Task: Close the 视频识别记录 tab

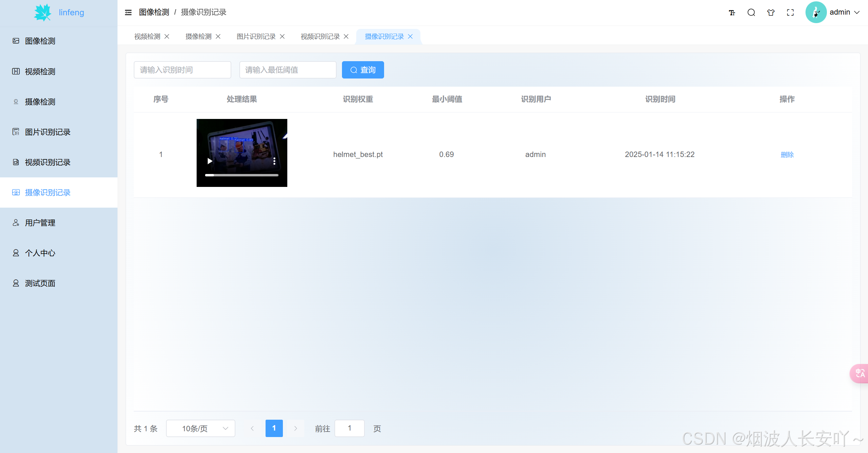Action: tap(346, 36)
